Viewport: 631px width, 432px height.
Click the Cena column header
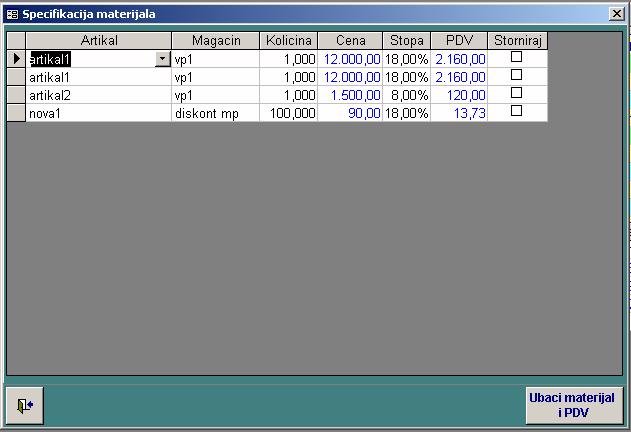(x=350, y=40)
